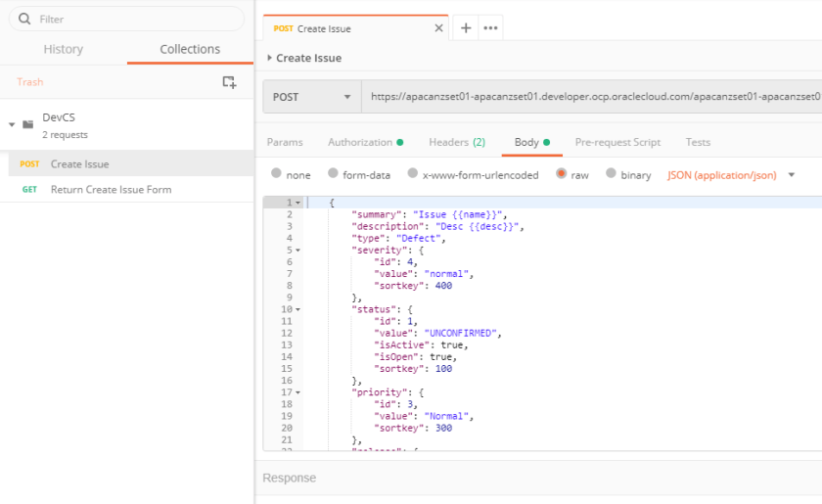Click the DevCS collection folder icon

point(27,125)
